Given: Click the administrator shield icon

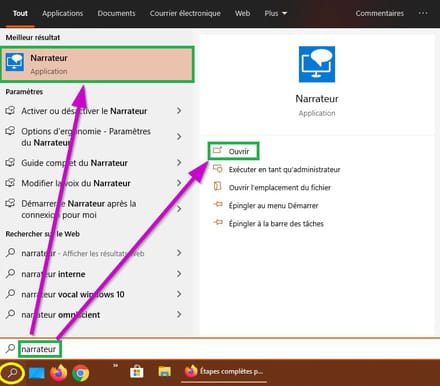Looking at the screenshot, I should 218,169.
